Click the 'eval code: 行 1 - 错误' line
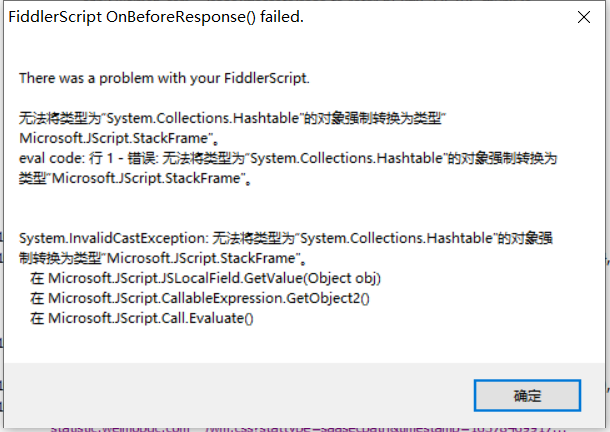 click(286, 159)
